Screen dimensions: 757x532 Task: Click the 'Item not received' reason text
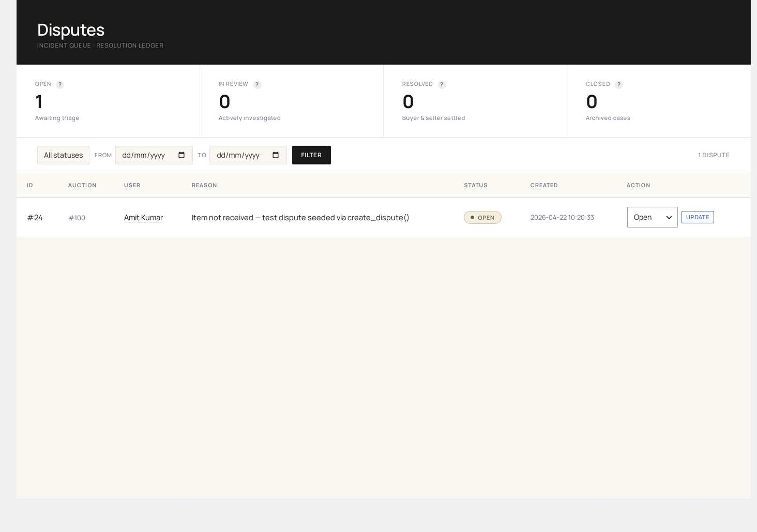[x=300, y=218]
